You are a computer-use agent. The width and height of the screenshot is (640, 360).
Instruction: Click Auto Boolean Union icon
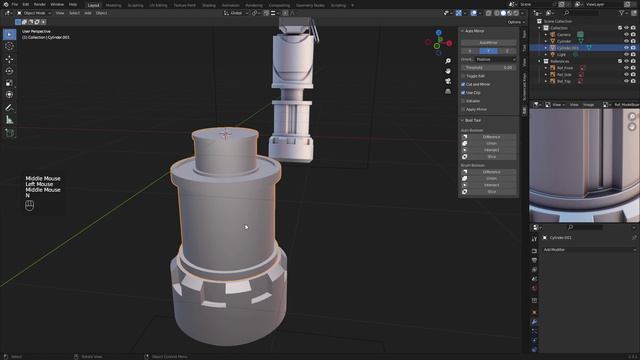click(464, 143)
